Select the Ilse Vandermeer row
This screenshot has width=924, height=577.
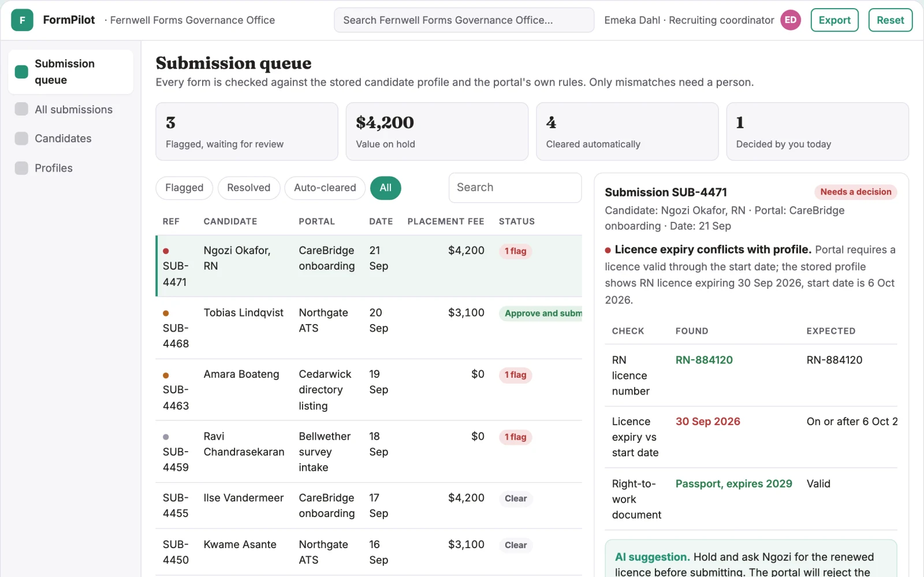pyautogui.click(x=369, y=505)
